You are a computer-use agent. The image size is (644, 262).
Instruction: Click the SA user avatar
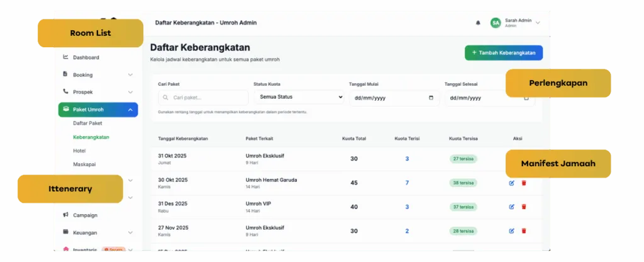point(496,23)
